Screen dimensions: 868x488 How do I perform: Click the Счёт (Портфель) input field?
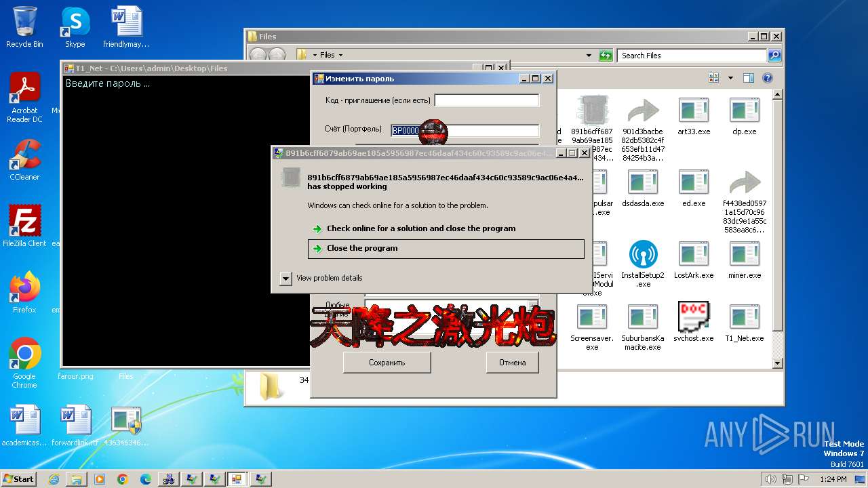click(x=465, y=130)
